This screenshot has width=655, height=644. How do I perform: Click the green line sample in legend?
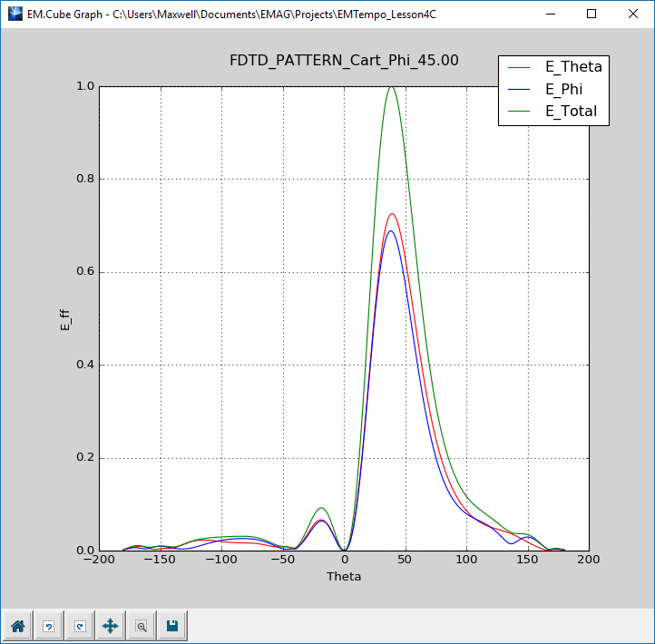tap(521, 112)
